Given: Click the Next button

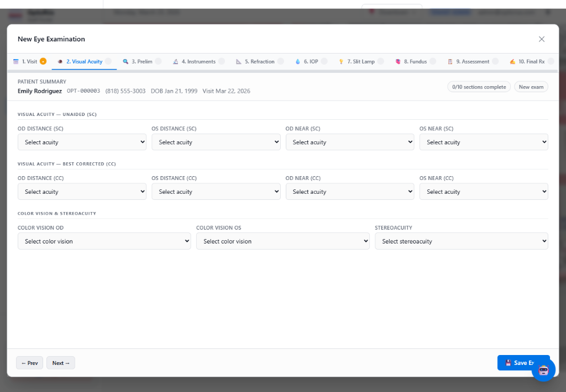Looking at the screenshot, I should coord(61,363).
